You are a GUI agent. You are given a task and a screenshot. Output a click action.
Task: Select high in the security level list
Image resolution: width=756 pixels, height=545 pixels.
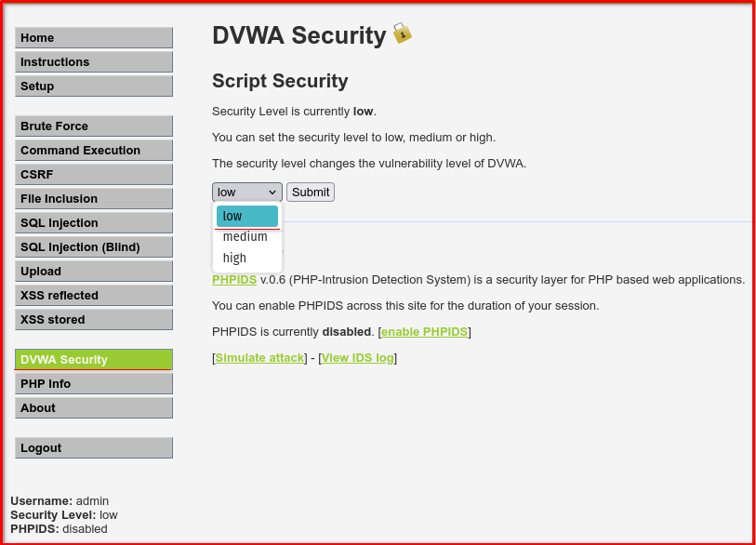pos(246,258)
